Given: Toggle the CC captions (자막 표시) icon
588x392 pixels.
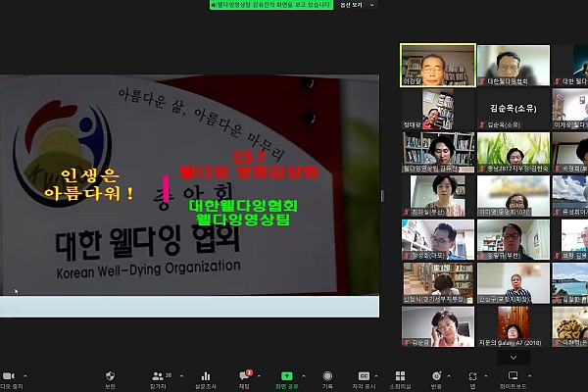Looking at the screenshot, I should pyautogui.click(x=364, y=376).
